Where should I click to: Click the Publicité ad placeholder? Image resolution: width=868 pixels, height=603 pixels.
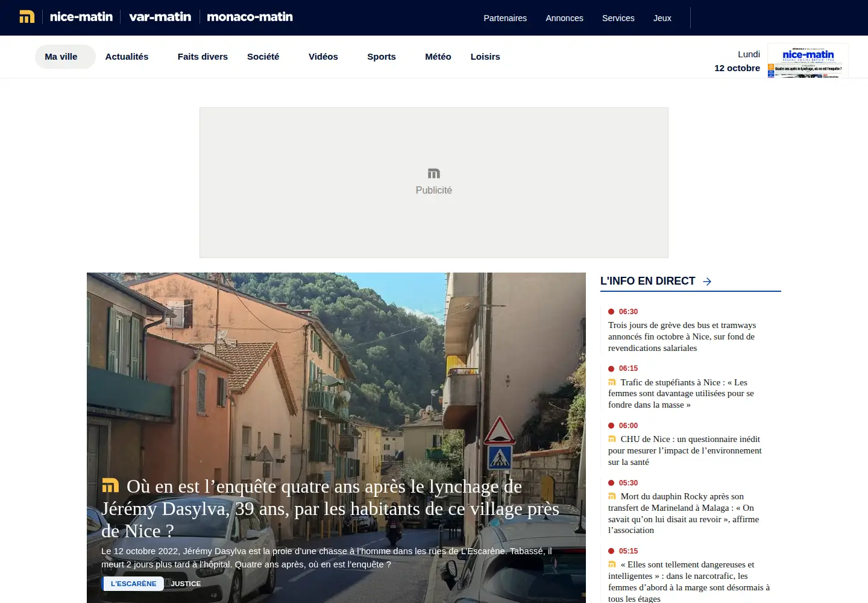click(x=434, y=183)
